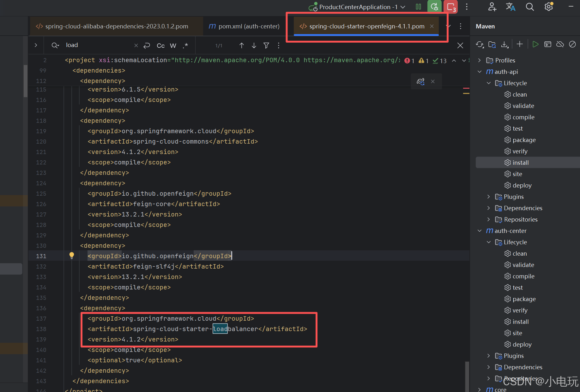Image resolution: width=580 pixels, height=392 pixels.
Task: Expand auth-api Dependencies node
Action: pyautogui.click(x=489, y=208)
